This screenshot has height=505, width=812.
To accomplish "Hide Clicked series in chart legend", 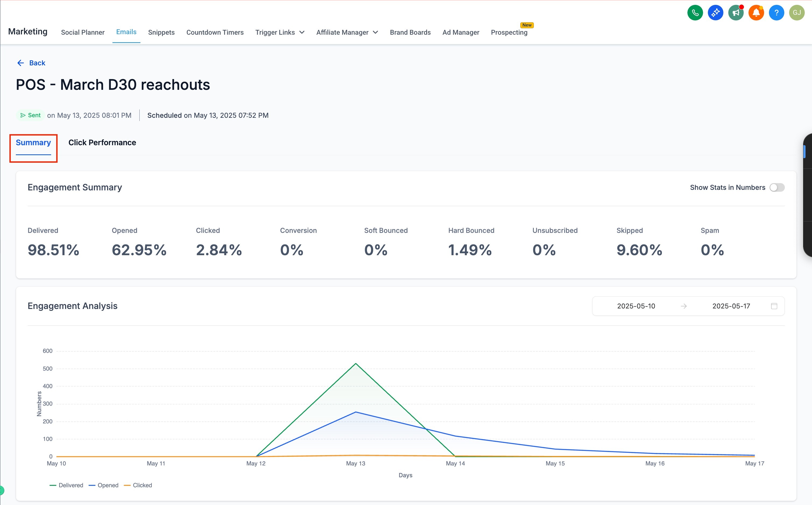I will [138, 485].
